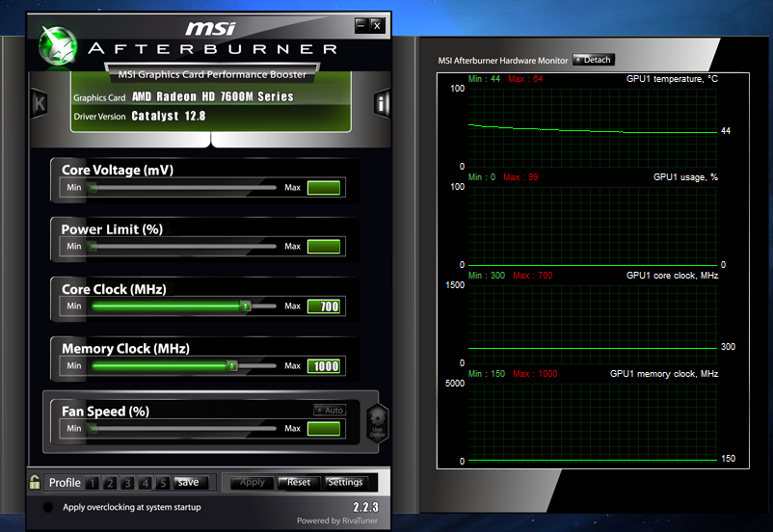The image size is (773, 532).
Task: Click the fan User Define gear button
Action: tap(378, 422)
